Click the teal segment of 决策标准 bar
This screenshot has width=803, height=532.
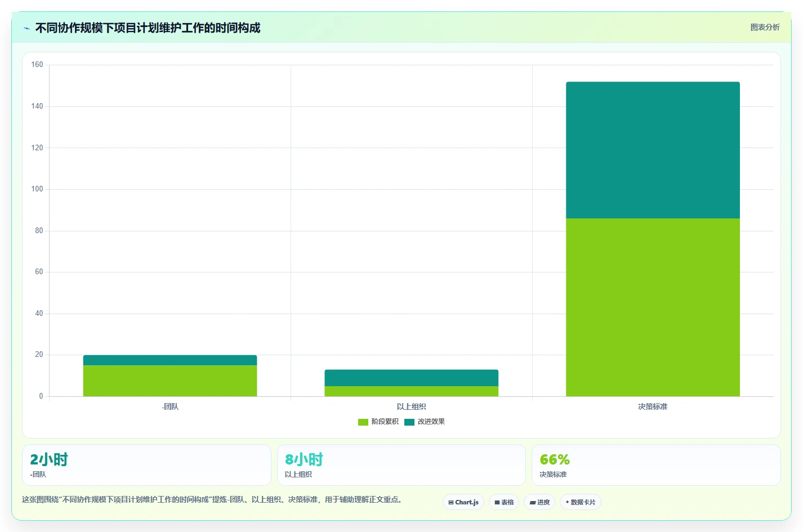click(653, 150)
